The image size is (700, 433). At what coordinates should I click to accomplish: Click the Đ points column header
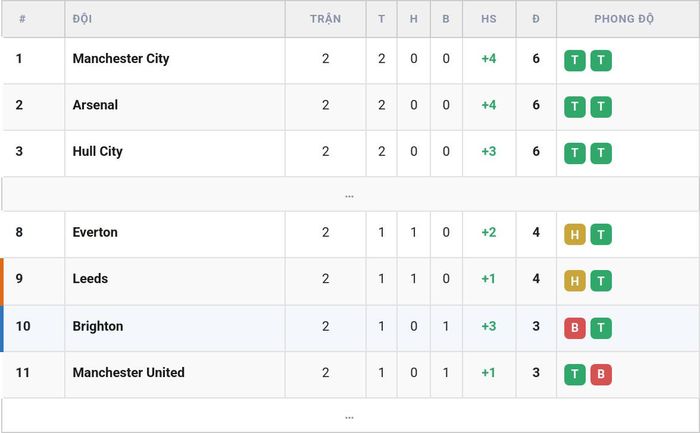pos(536,19)
